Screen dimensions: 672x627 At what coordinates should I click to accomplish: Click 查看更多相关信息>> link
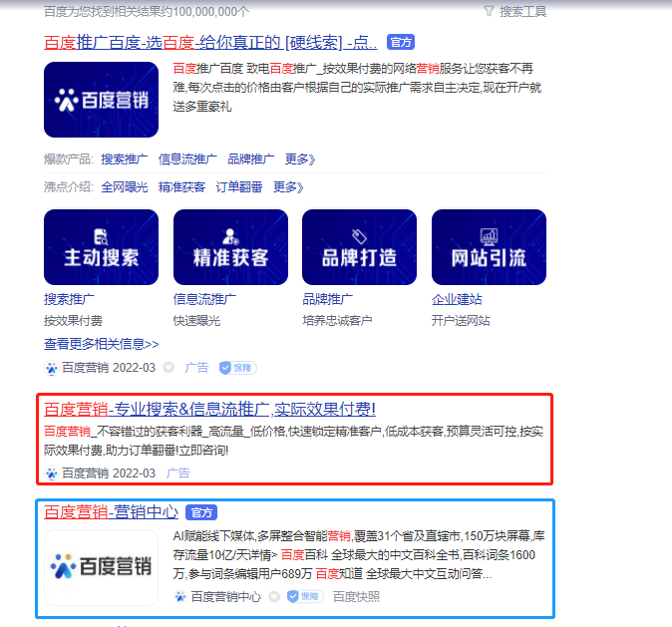coord(101,344)
